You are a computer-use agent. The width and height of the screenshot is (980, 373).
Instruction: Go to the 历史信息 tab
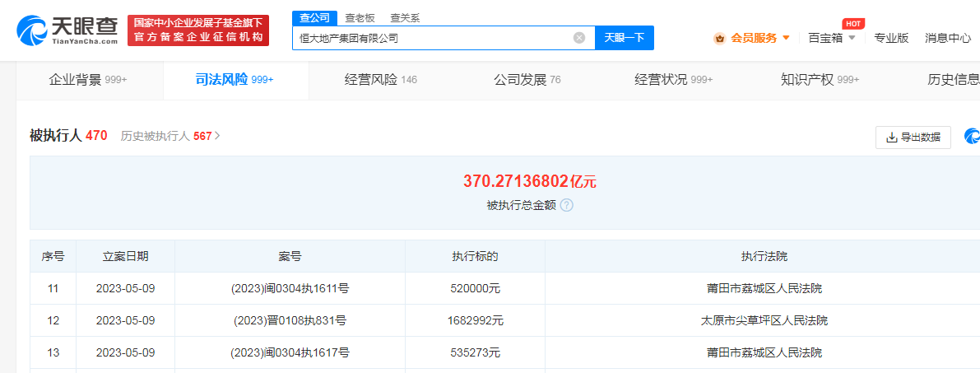(954, 80)
